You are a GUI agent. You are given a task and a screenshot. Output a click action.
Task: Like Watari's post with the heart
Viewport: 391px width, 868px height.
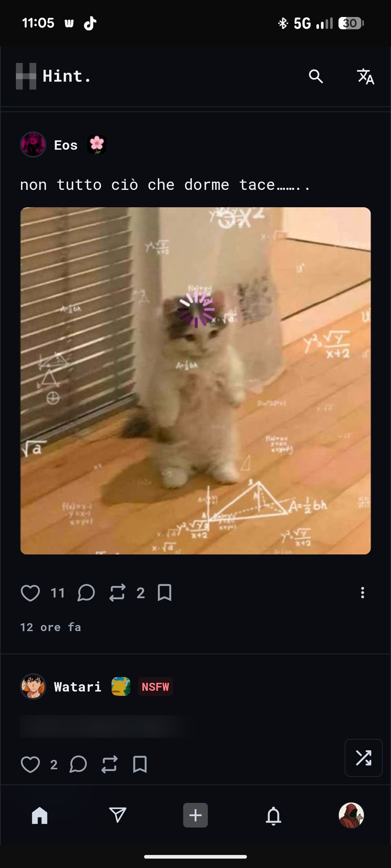(30, 764)
